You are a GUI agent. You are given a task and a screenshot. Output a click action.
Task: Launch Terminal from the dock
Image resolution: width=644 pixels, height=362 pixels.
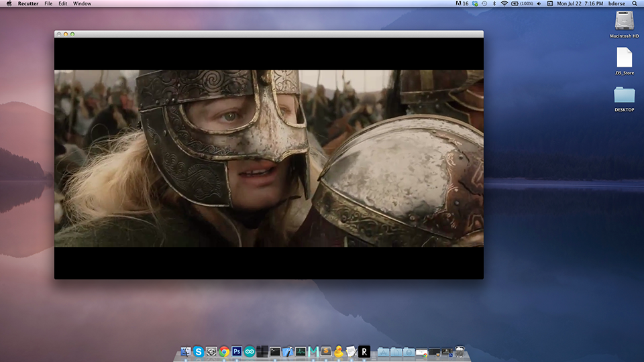tap(275, 352)
